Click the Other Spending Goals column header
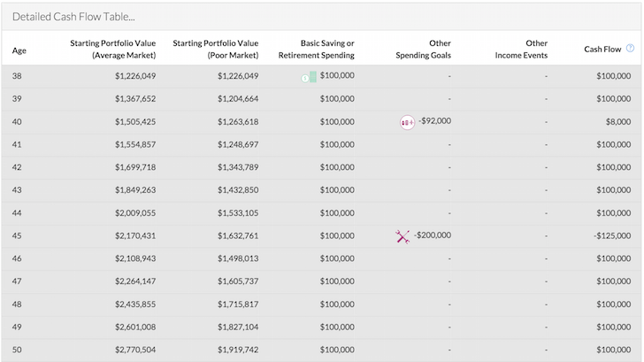 click(x=424, y=49)
